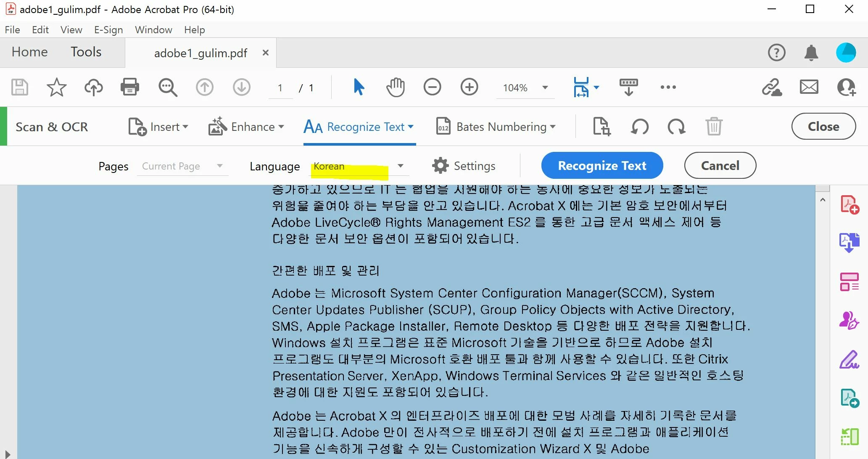The image size is (868, 459).
Task: Open the Fill & Sign tool in sidebar
Action: tap(849, 361)
